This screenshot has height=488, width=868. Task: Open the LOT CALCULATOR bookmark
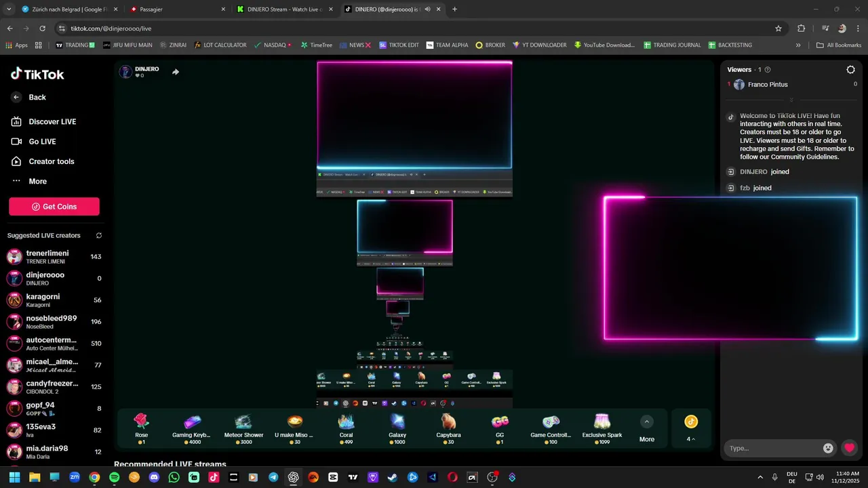(220, 45)
